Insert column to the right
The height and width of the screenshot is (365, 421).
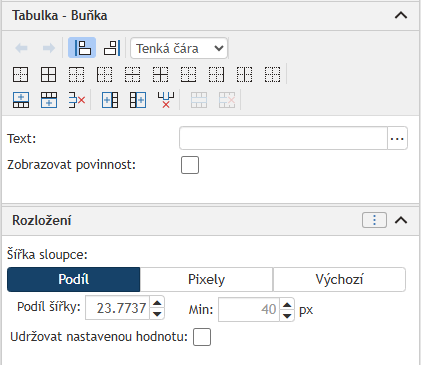point(138,100)
